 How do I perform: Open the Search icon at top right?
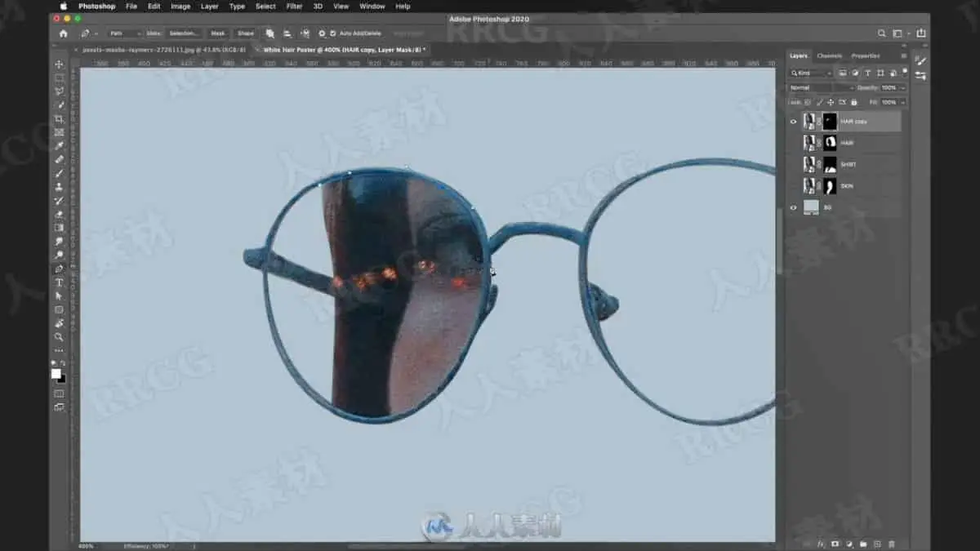pos(881,33)
